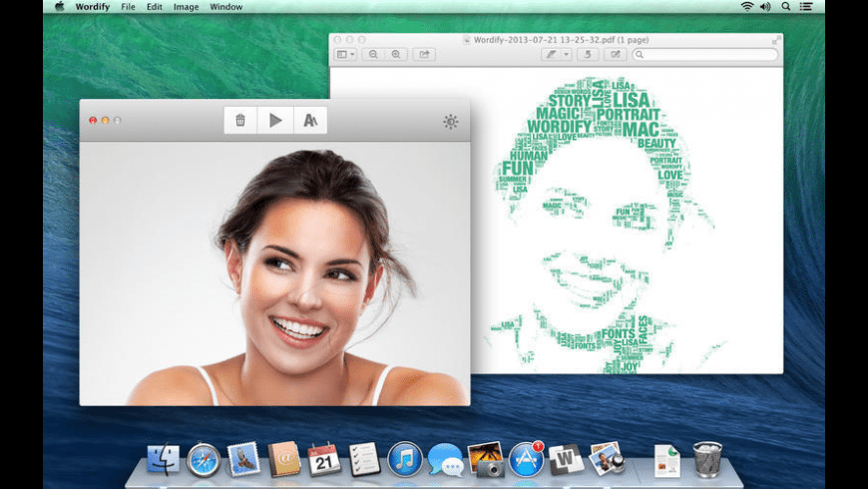Open Calendar from the Dock

point(324,459)
